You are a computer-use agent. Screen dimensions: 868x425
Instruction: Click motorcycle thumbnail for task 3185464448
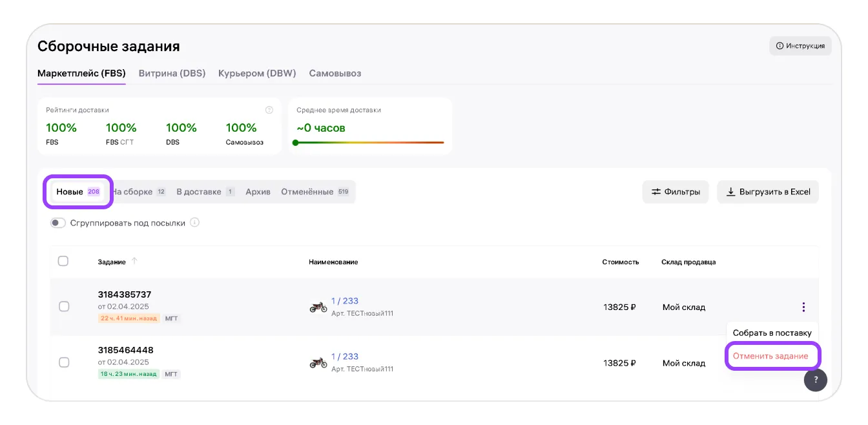pyautogui.click(x=318, y=362)
